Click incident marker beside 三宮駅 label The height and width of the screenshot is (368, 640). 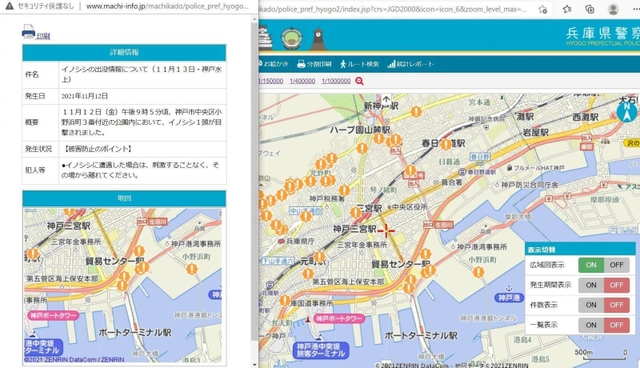(356, 212)
